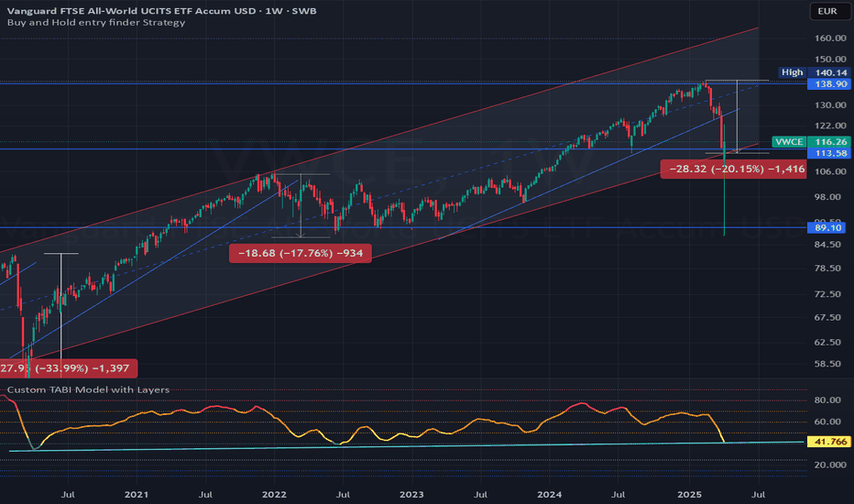Image resolution: width=854 pixels, height=504 pixels.
Task: Click the 2021 label on time axis
Action: click(137, 495)
